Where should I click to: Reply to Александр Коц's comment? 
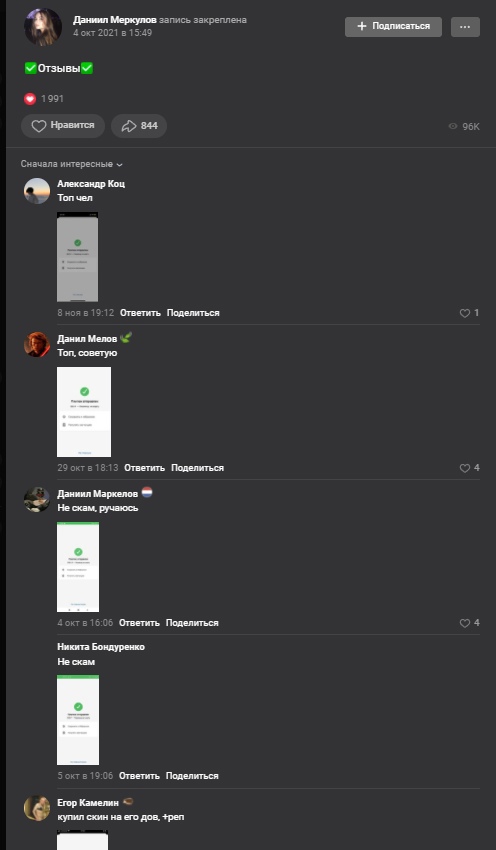pyautogui.click(x=140, y=313)
